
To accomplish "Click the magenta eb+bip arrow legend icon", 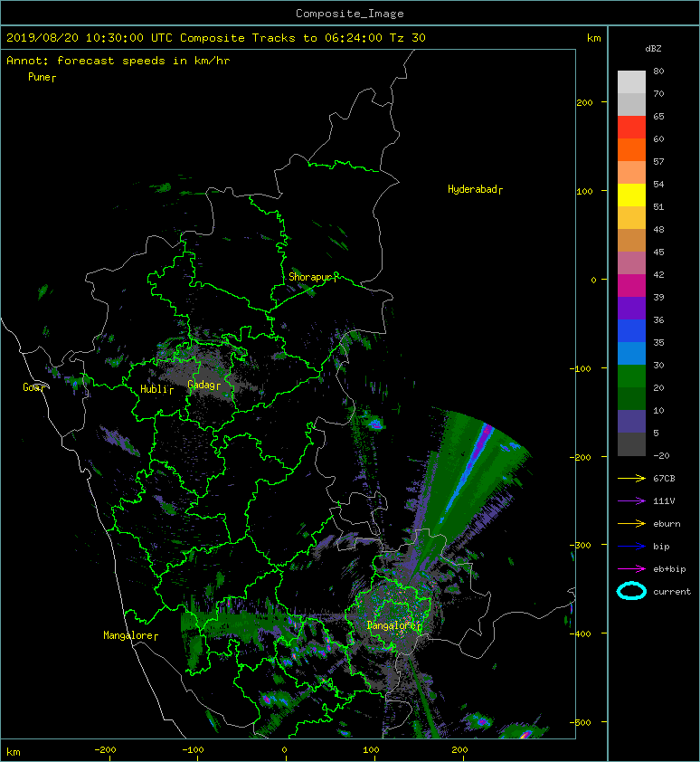I will coord(631,569).
